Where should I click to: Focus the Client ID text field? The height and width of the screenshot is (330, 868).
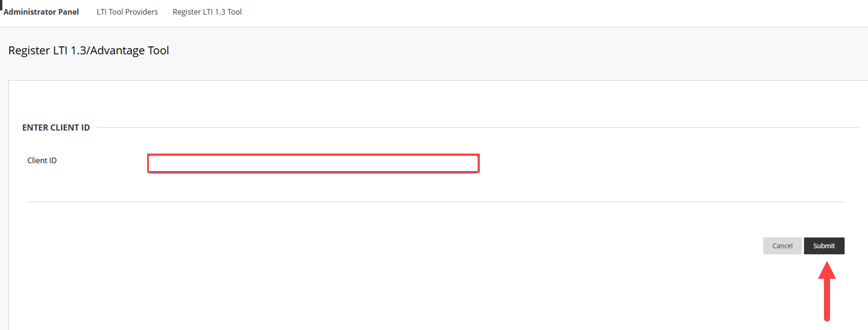[313, 164]
